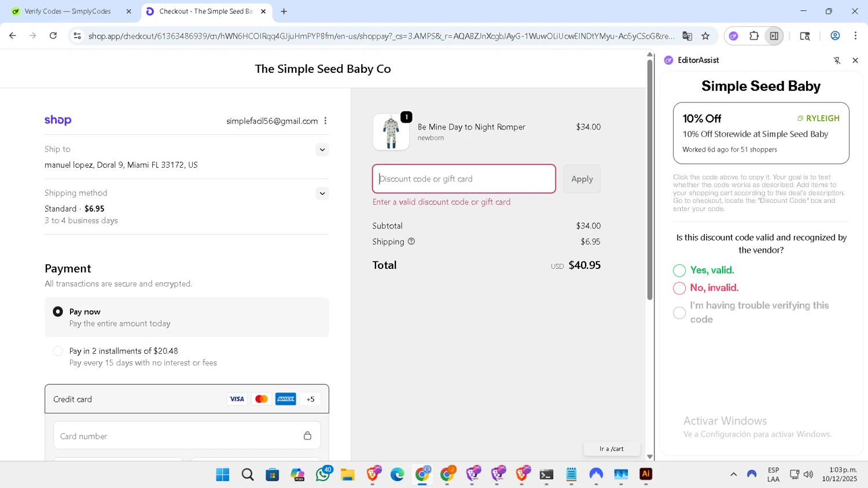Unpin the EditorAssist side panel
Screen dimensions: 868x488
[x=837, y=60]
